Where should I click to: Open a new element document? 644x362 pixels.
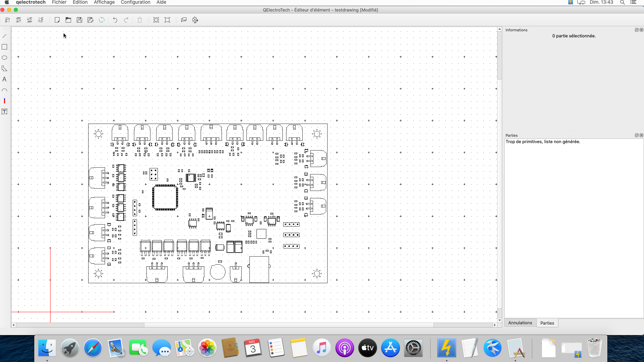(x=57, y=20)
